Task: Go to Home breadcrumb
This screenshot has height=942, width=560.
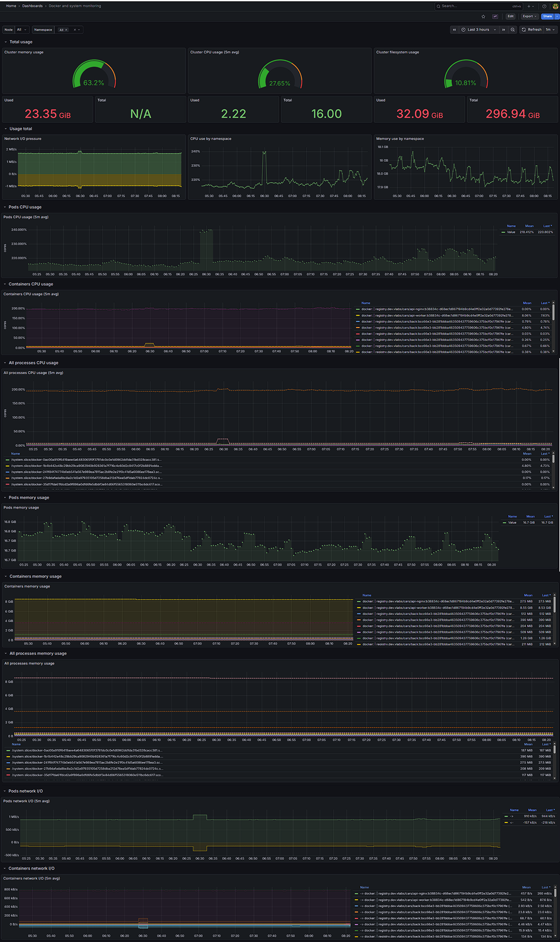Action: click(x=11, y=6)
